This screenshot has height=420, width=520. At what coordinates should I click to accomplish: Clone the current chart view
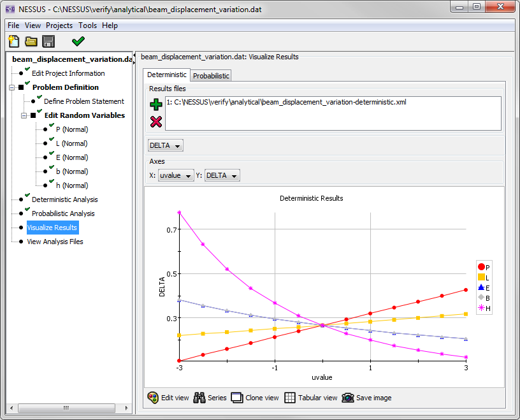(x=255, y=398)
